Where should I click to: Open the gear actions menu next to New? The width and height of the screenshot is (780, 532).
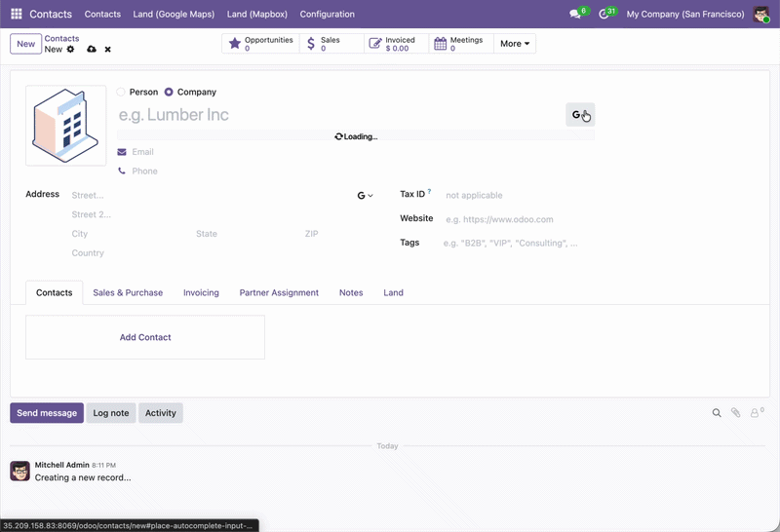pyautogui.click(x=70, y=50)
